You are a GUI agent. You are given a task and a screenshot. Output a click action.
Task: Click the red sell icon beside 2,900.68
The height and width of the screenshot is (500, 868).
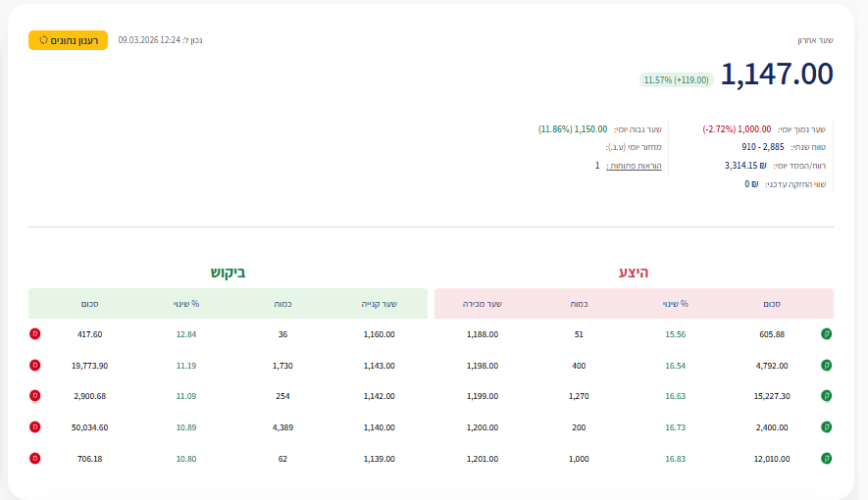point(35,396)
